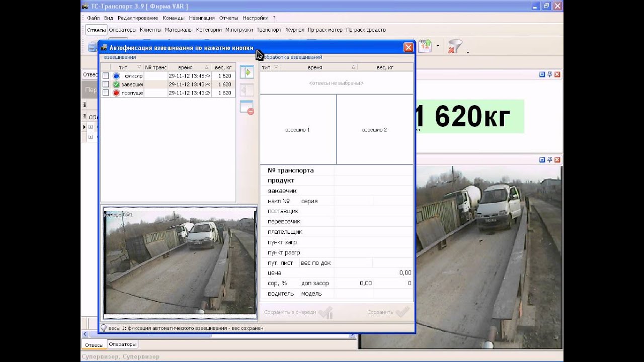Close the weight indicator panel
Image resolution: width=644 pixels, height=362 pixels.
coord(557,74)
